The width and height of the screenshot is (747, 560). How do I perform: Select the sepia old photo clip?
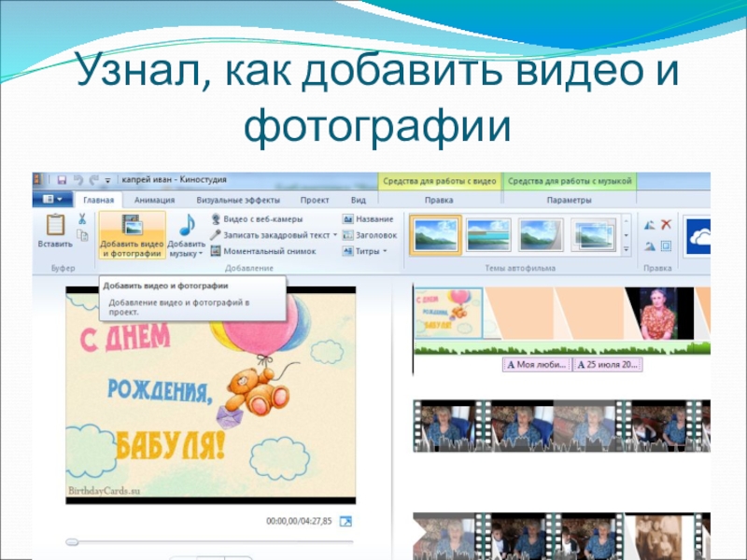point(660,536)
